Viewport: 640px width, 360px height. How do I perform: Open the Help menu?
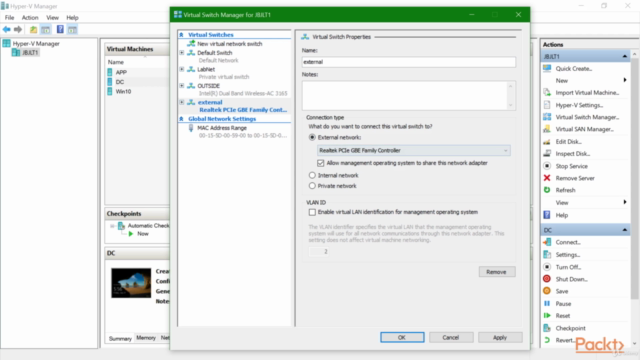point(72,18)
